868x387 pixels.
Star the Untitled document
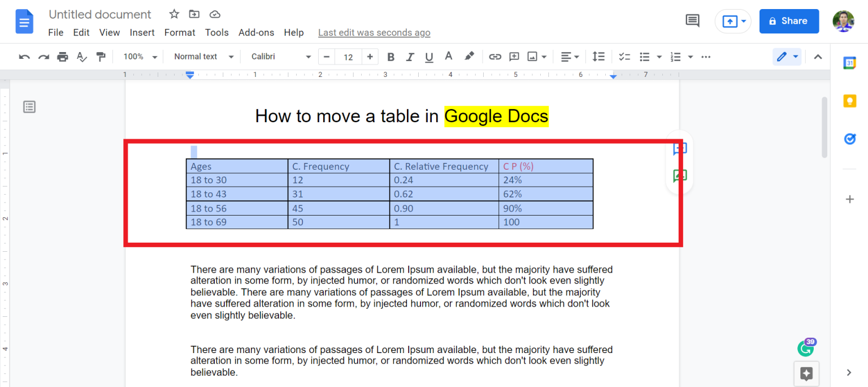click(174, 14)
